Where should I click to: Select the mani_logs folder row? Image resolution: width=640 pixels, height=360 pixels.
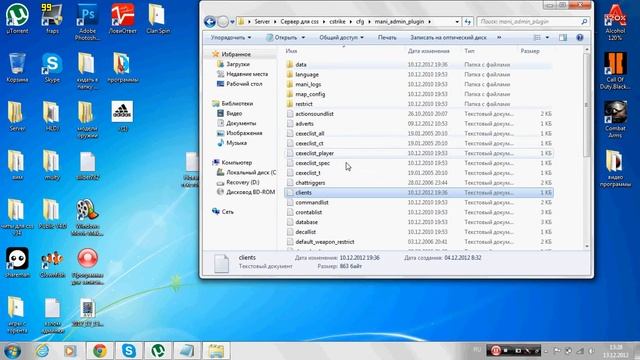[x=418, y=84]
